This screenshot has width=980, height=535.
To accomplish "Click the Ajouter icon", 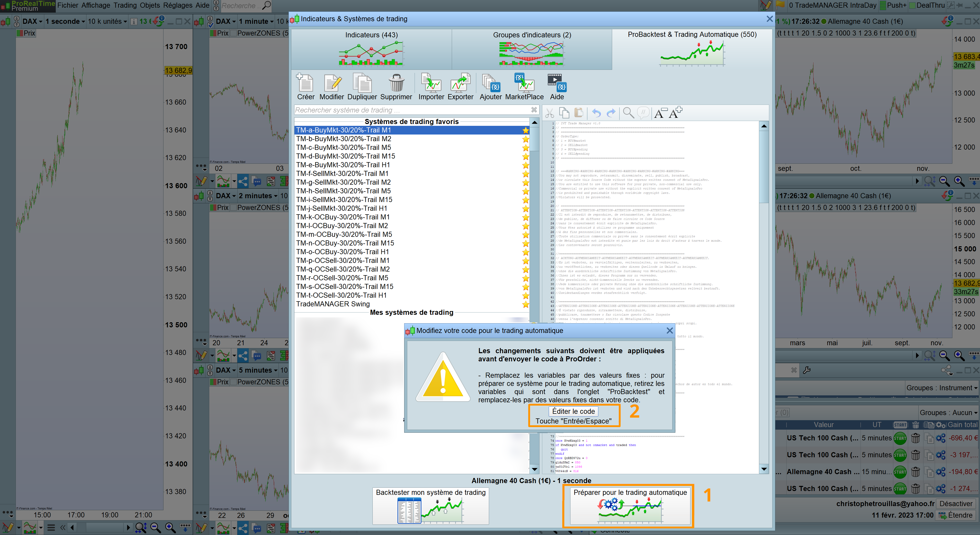I will pyautogui.click(x=490, y=87).
